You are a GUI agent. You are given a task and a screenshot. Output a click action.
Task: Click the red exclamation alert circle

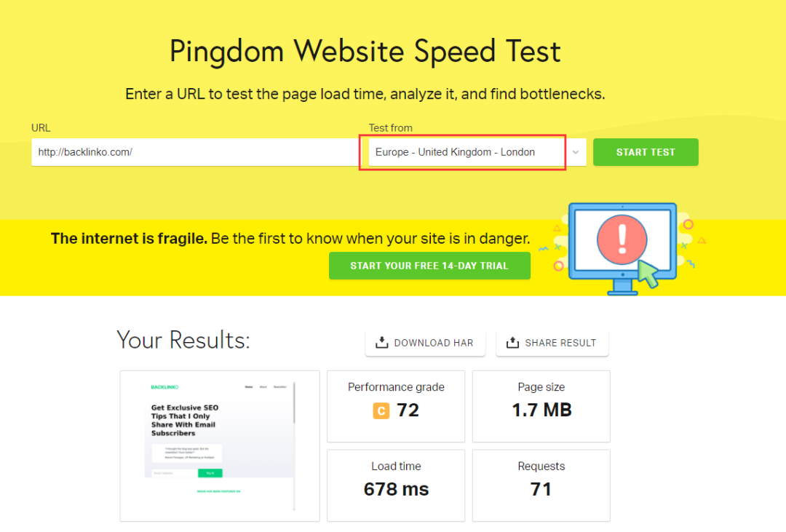point(622,239)
